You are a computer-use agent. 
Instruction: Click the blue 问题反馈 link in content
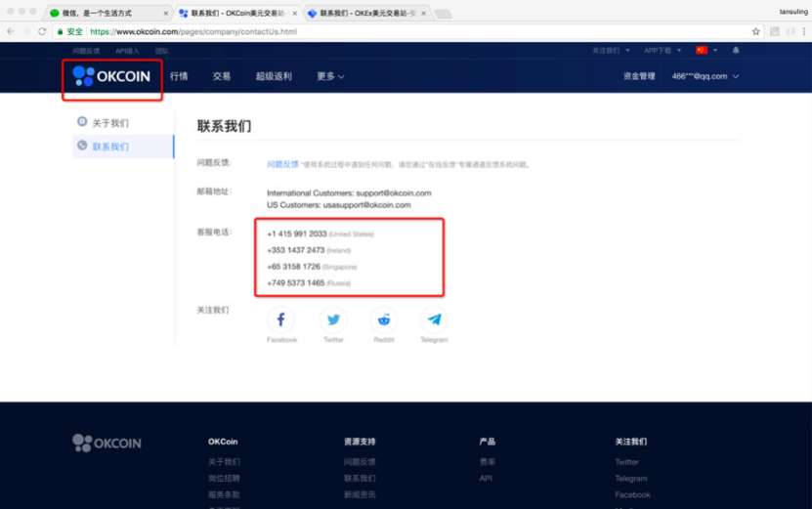pyautogui.click(x=282, y=164)
